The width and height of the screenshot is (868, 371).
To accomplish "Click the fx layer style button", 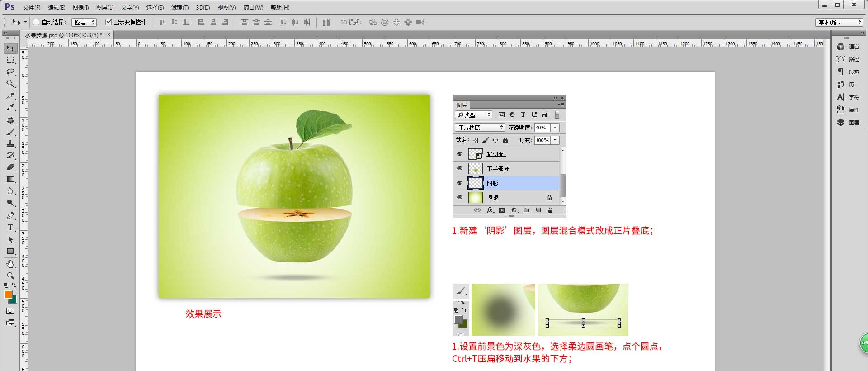I will (490, 210).
